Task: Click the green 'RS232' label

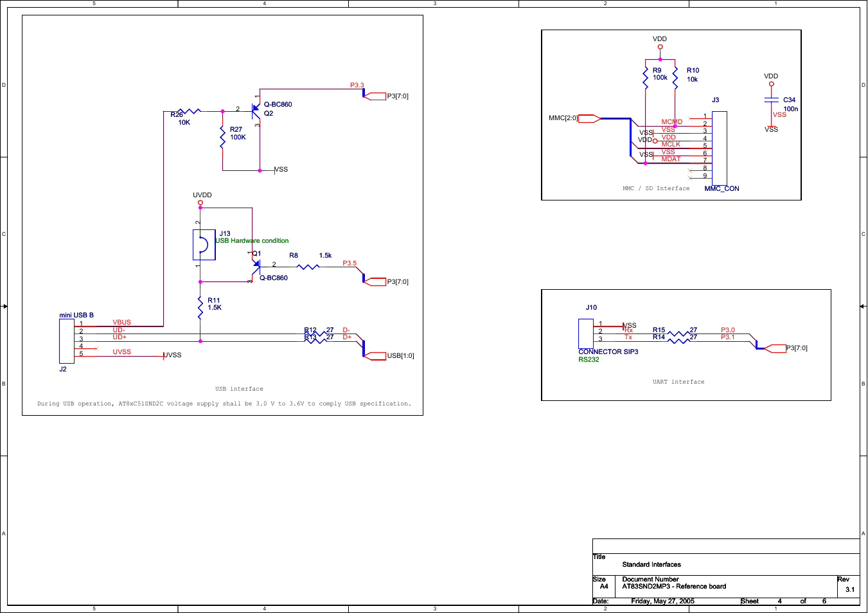Action: [x=589, y=360]
